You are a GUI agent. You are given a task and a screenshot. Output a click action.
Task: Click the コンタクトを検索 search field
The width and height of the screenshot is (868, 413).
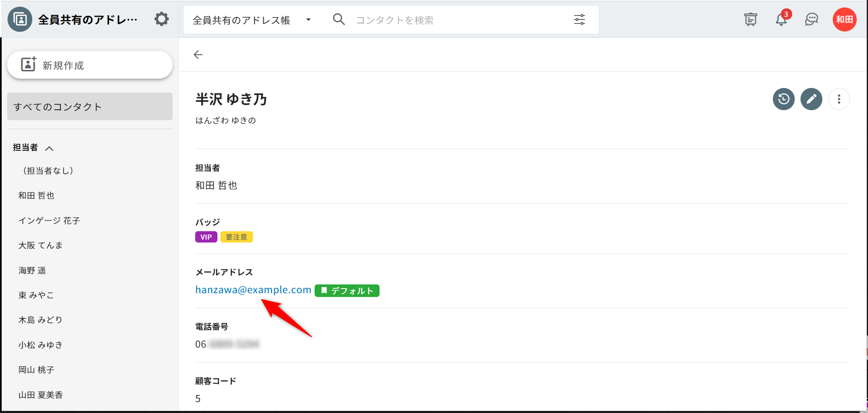(457, 20)
